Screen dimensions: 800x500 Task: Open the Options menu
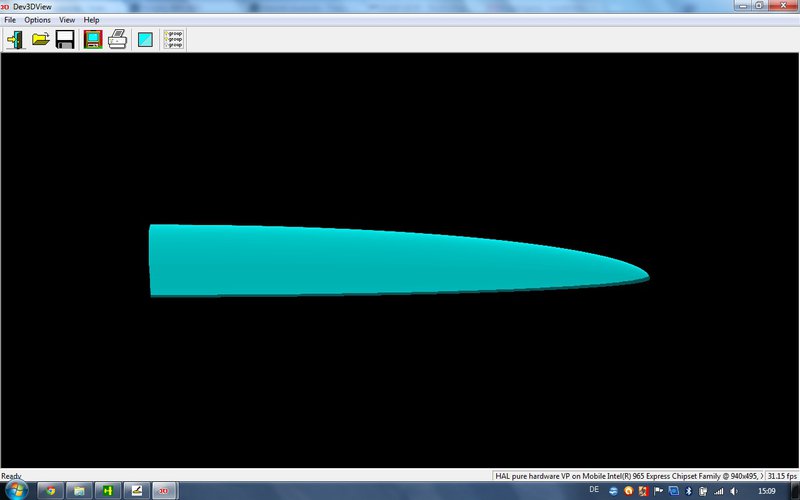point(37,20)
